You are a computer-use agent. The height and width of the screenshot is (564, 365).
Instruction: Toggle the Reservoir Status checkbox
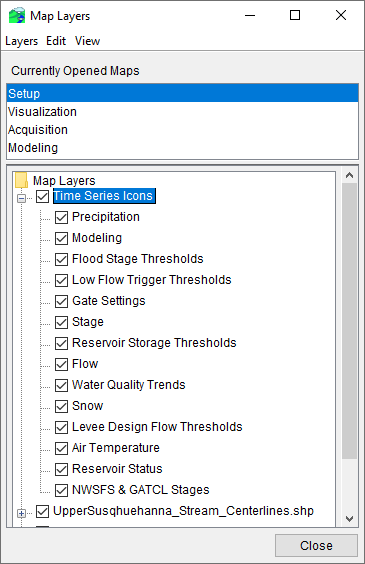[x=61, y=469]
